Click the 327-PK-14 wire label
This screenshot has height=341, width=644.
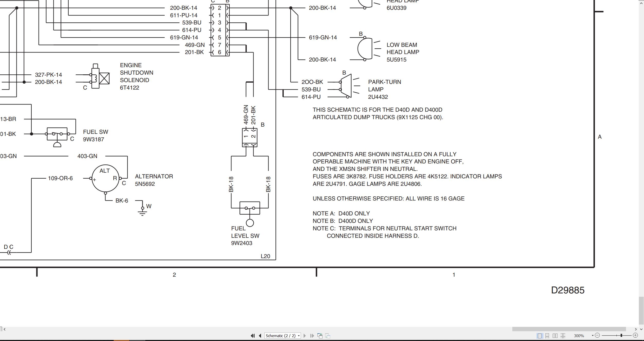coord(48,75)
